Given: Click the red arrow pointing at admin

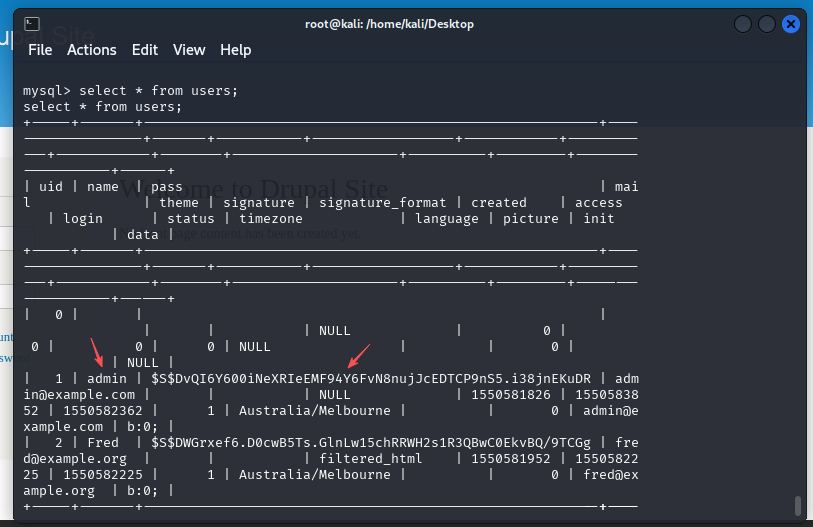Looking at the screenshot, I should click(x=97, y=352).
